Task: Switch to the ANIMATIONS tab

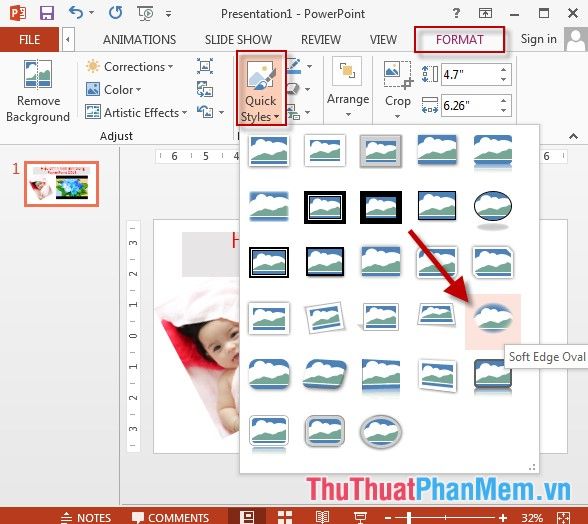Action: [139, 39]
